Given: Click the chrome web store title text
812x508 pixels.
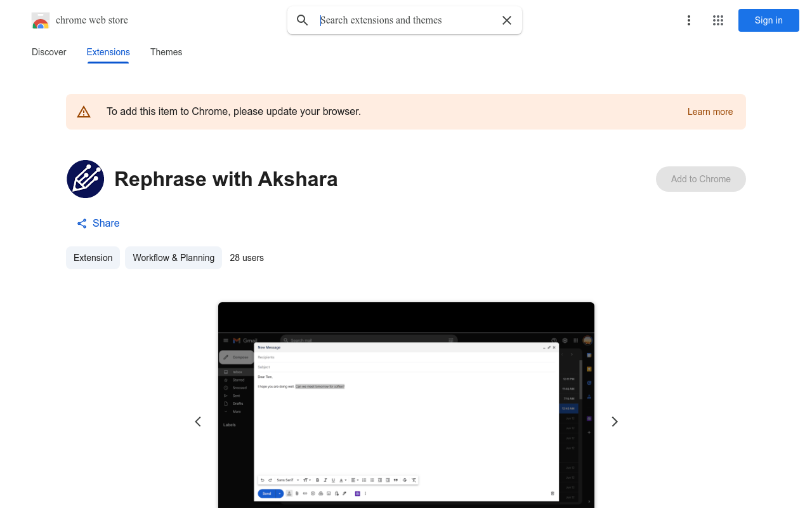Looking at the screenshot, I should click(x=92, y=20).
